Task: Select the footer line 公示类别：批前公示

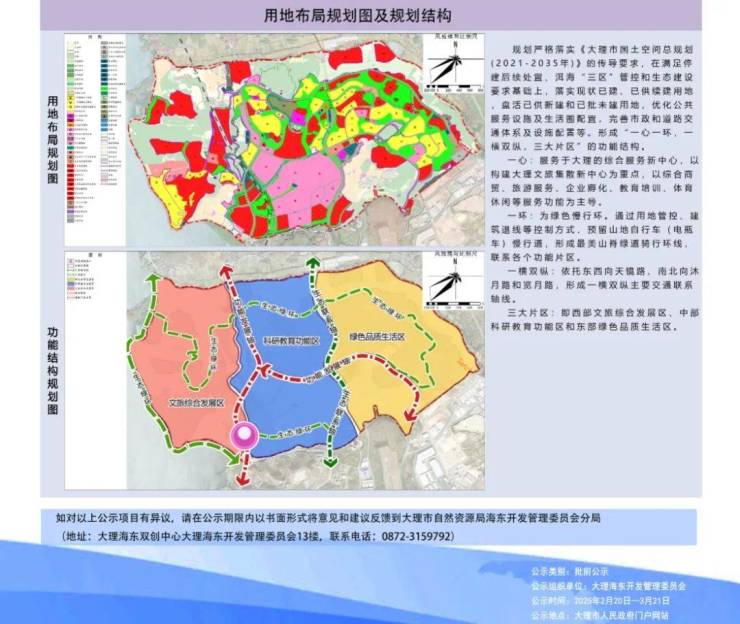Action: pos(570,572)
